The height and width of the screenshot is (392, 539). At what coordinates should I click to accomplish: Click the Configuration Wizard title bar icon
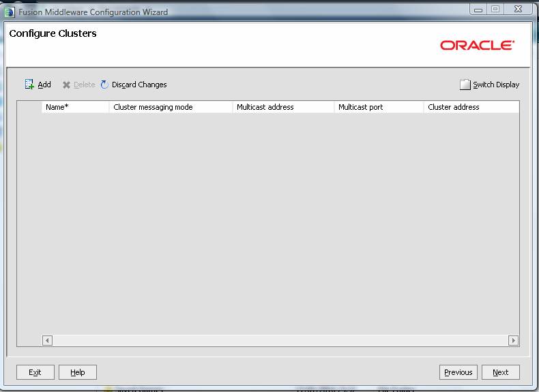pos(10,12)
